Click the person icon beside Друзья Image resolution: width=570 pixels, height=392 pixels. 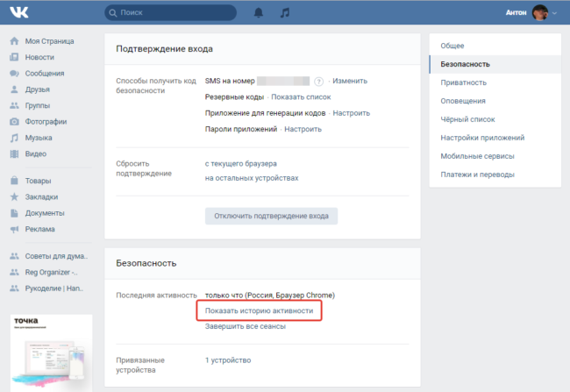click(x=14, y=89)
